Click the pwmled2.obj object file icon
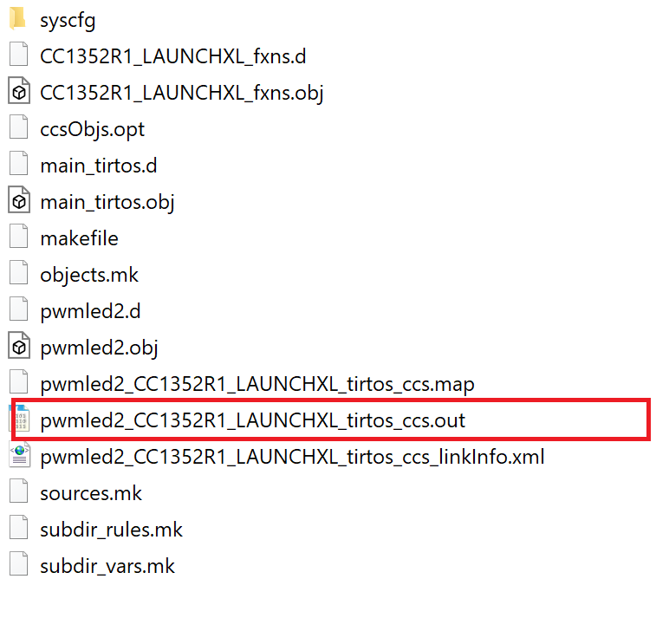656x644 pixels. pos(18,347)
